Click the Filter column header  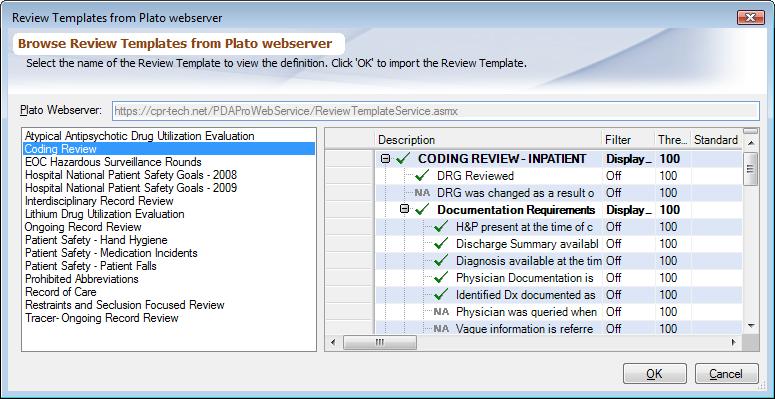[x=628, y=140]
